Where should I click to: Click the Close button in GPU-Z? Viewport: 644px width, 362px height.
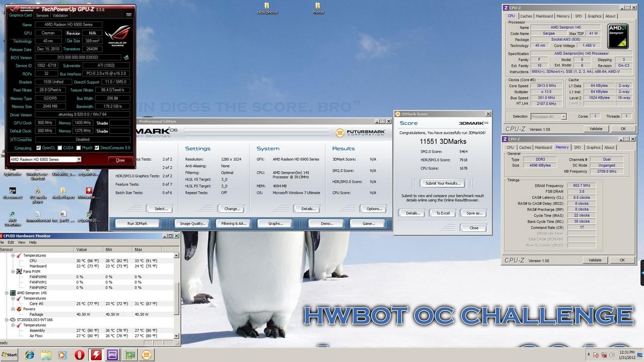pyautogui.click(x=120, y=160)
